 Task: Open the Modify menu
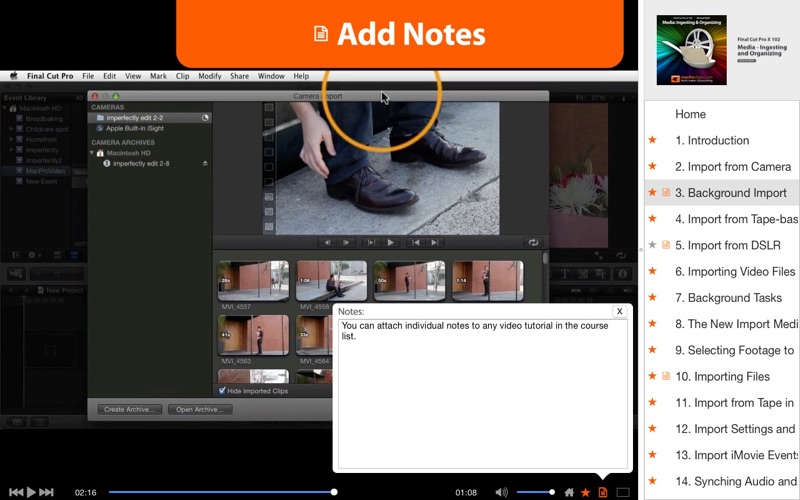click(x=210, y=76)
